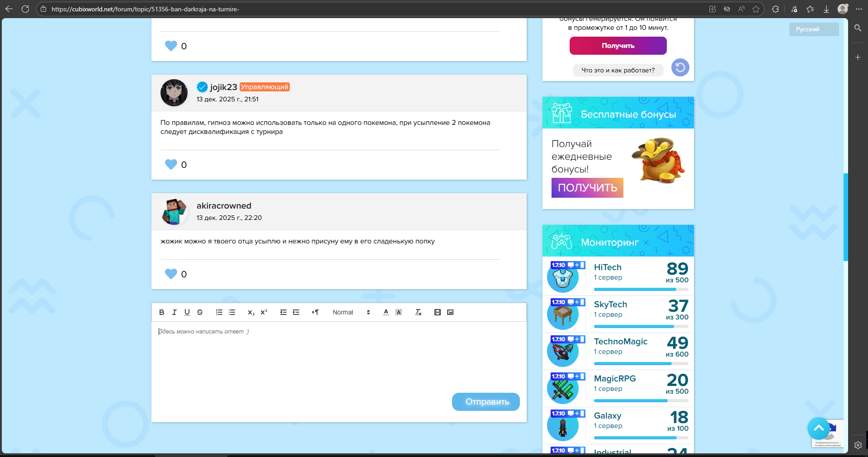Open TechnoMagic server in Monitoring list
The height and width of the screenshot is (457, 868).
[x=620, y=342]
